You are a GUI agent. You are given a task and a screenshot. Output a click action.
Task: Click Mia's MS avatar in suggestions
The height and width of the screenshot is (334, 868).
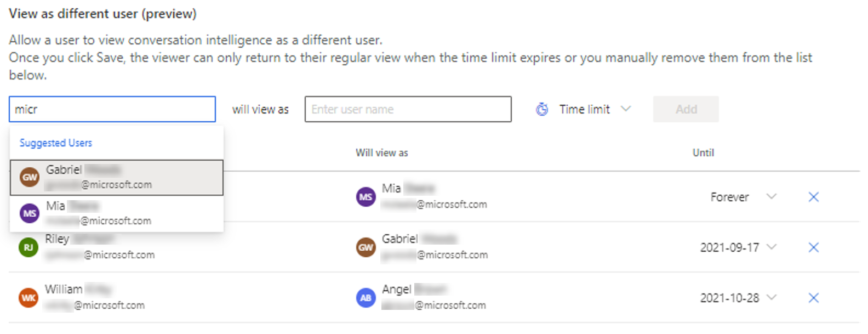point(30,213)
